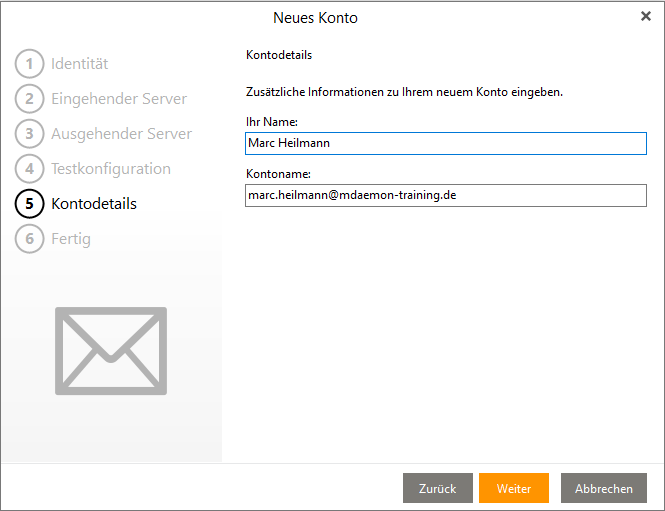Select the Testkonfiguration step label
Screen dimensions: 665x511
point(111,169)
